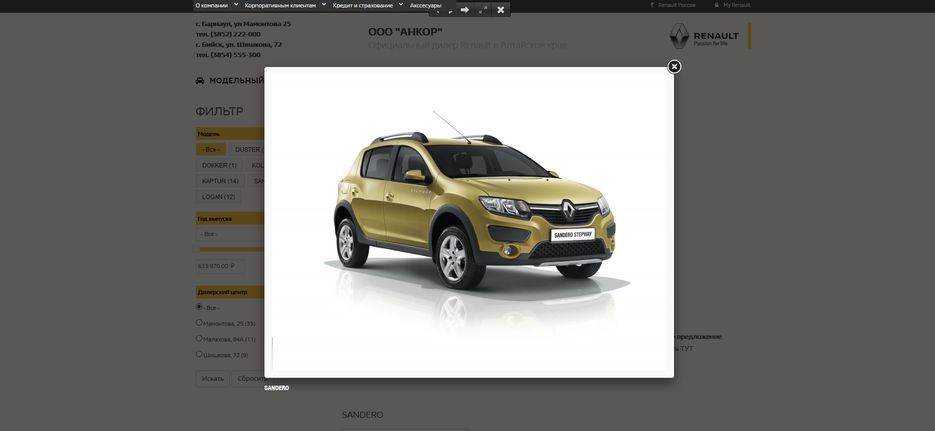Click the Модель section header

230,134
